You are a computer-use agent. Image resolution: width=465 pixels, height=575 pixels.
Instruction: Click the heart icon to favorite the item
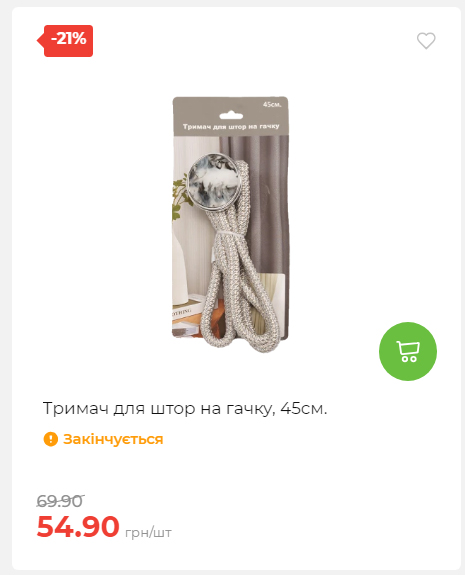pyautogui.click(x=426, y=40)
